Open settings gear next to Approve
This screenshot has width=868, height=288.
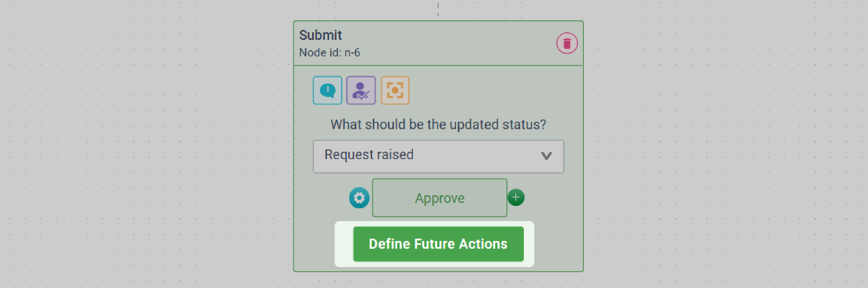[359, 198]
